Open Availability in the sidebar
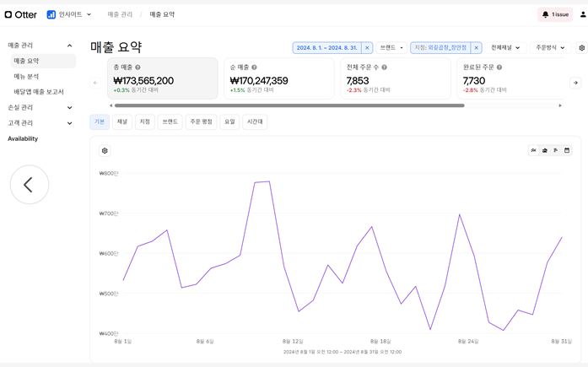 click(x=23, y=138)
